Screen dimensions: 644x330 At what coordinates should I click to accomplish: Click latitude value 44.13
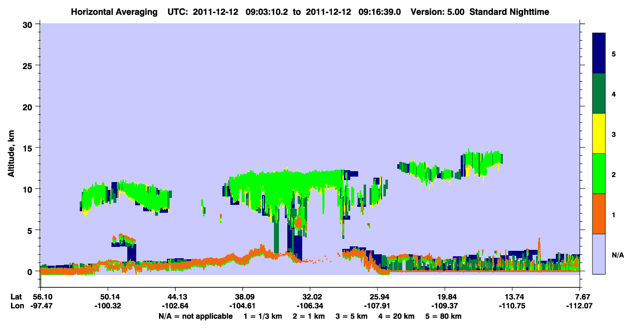(175, 297)
